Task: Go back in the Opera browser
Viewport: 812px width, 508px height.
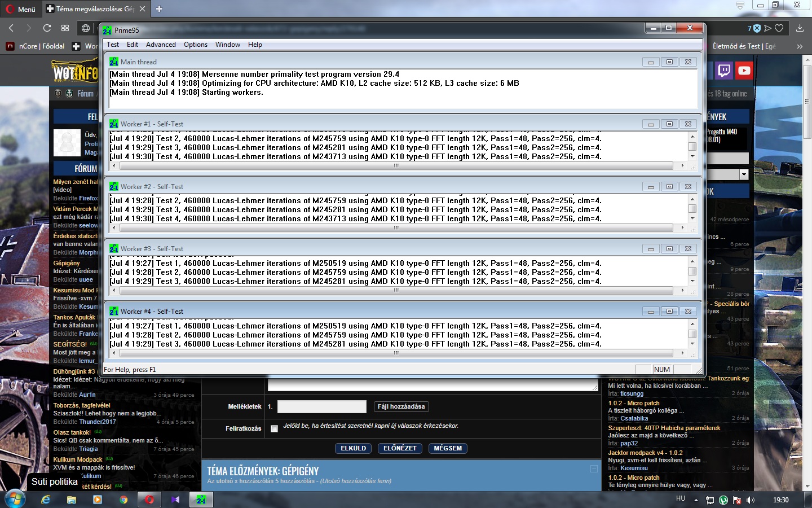Action: click(11, 28)
